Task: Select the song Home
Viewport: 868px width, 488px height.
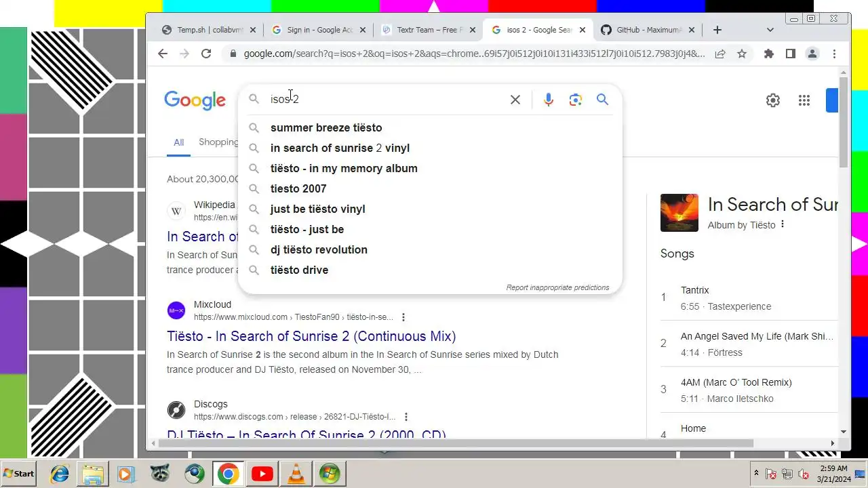Action: (749, 430)
